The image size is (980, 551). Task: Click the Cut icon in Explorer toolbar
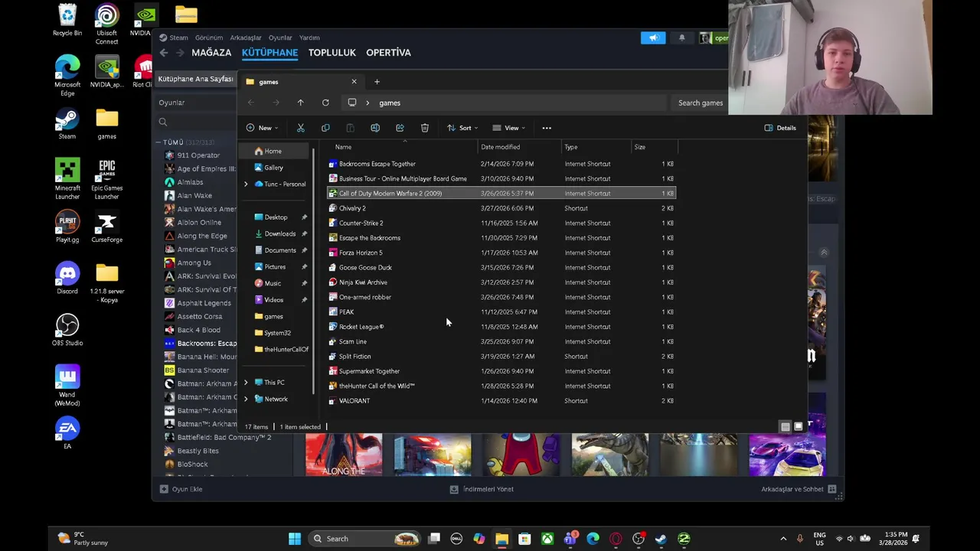300,128
